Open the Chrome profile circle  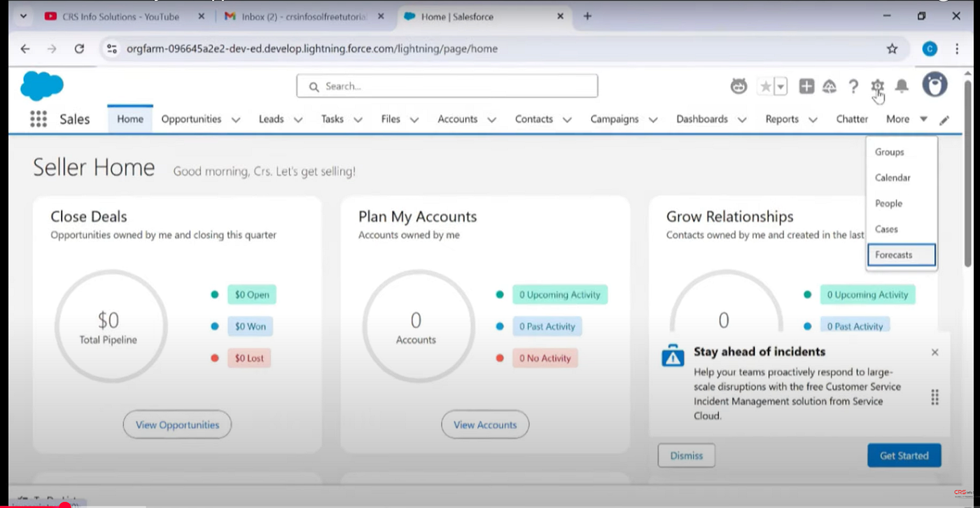(930, 49)
